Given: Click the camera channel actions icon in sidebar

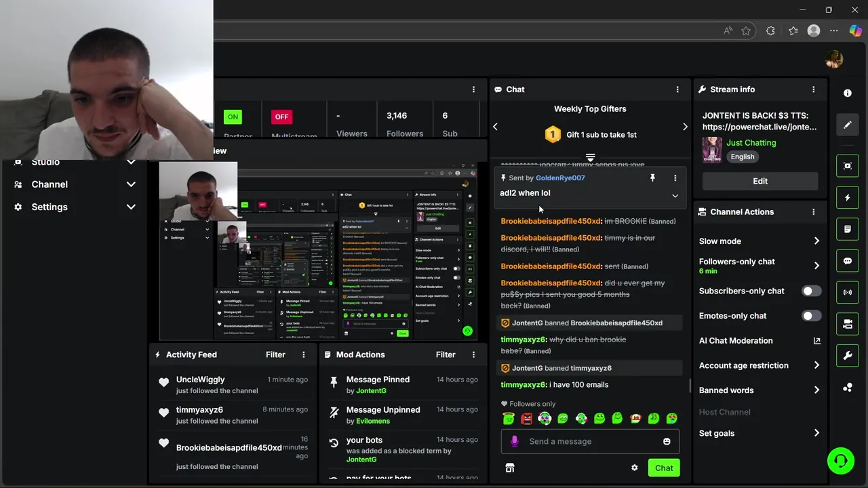Looking at the screenshot, I should pos(848,325).
